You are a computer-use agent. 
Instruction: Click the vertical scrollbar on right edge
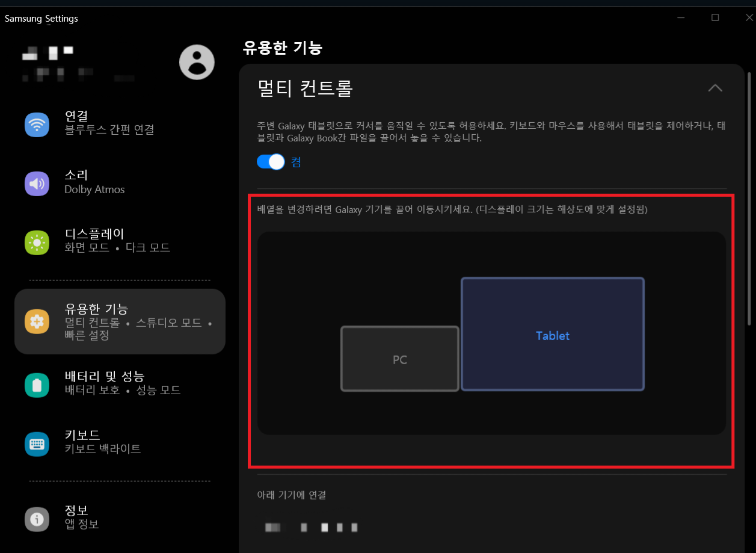pyautogui.click(x=749, y=199)
